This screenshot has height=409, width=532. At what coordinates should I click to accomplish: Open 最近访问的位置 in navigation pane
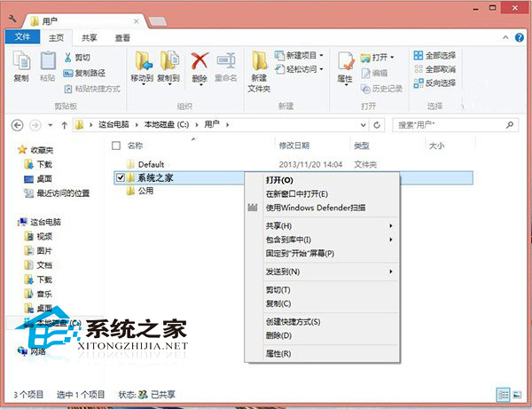click(57, 193)
